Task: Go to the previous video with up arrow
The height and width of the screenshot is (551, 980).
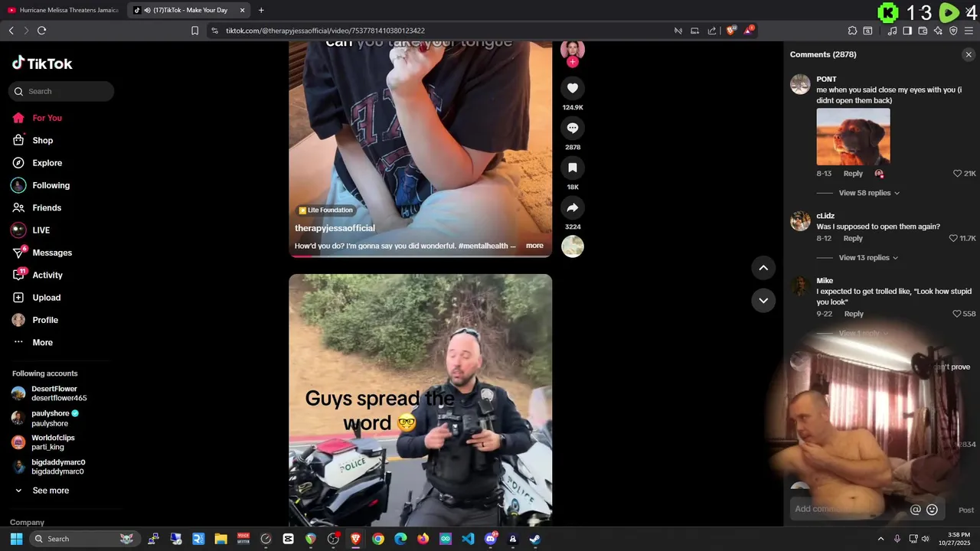Action: (x=763, y=268)
